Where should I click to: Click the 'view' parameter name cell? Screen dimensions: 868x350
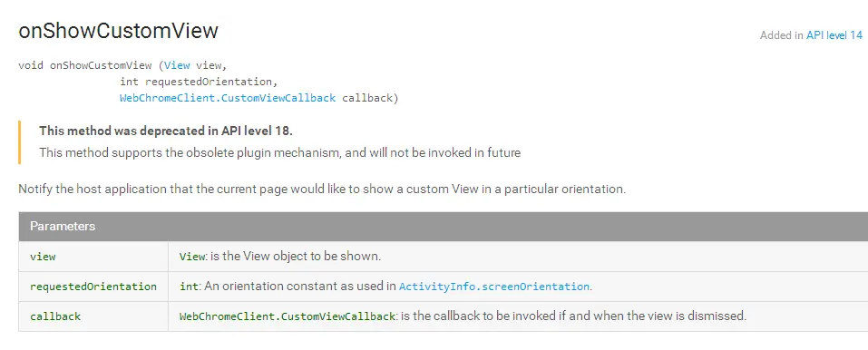click(93, 257)
